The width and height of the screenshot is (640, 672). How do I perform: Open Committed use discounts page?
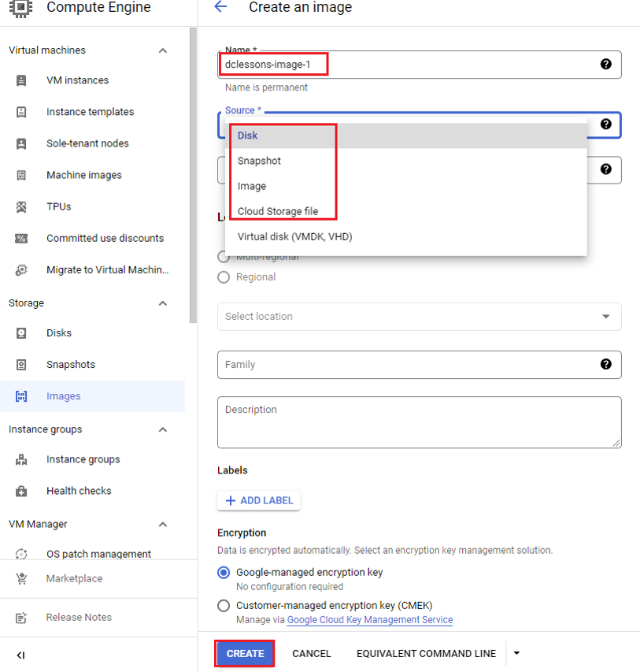point(105,238)
